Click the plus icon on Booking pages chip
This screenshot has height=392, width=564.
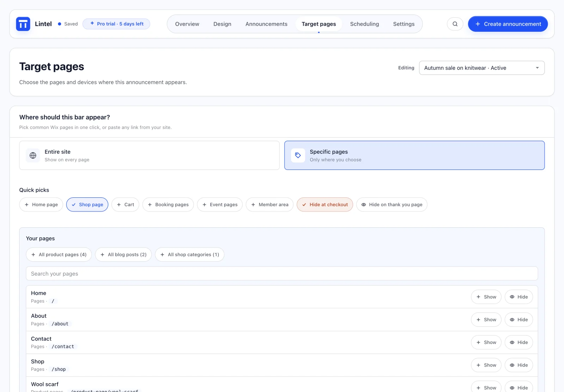(150, 204)
